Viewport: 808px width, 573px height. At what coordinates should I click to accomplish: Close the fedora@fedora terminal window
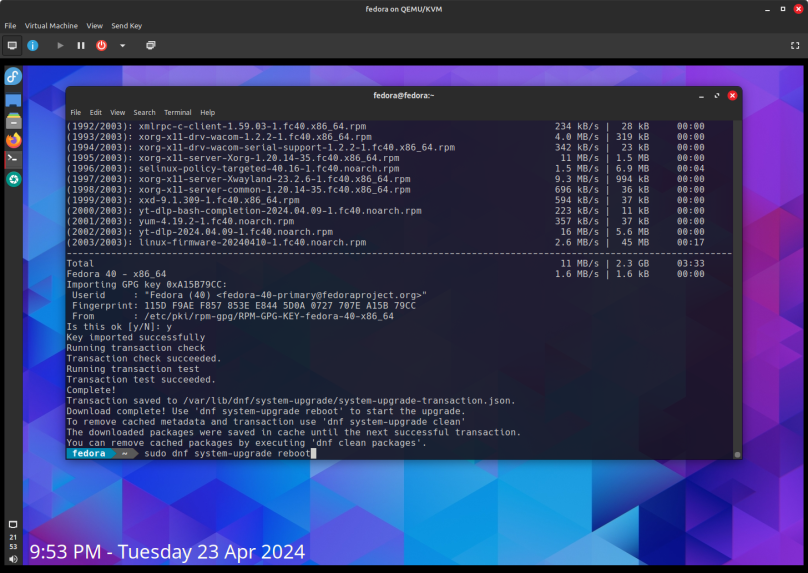click(x=732, y=96)
